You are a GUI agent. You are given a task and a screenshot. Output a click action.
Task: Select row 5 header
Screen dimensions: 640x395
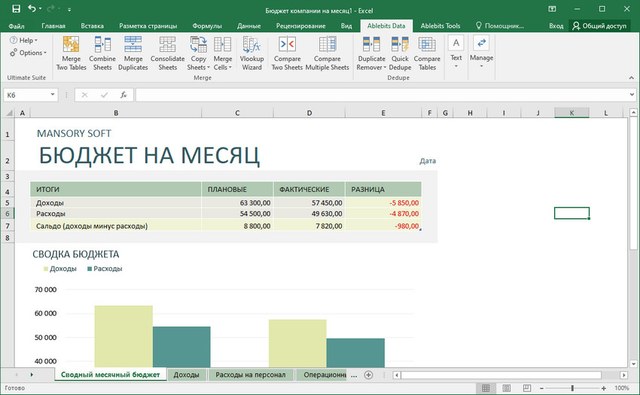[7, 203]
